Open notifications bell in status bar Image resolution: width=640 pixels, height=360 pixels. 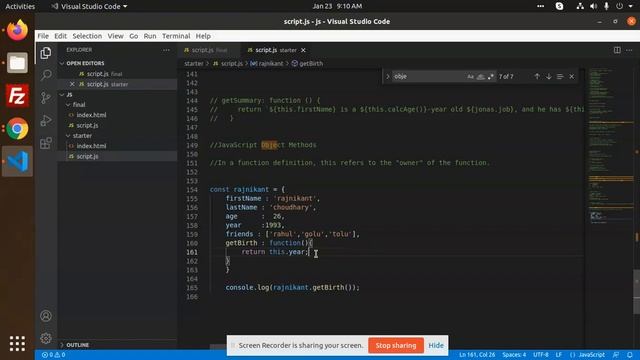pos(630,355)
